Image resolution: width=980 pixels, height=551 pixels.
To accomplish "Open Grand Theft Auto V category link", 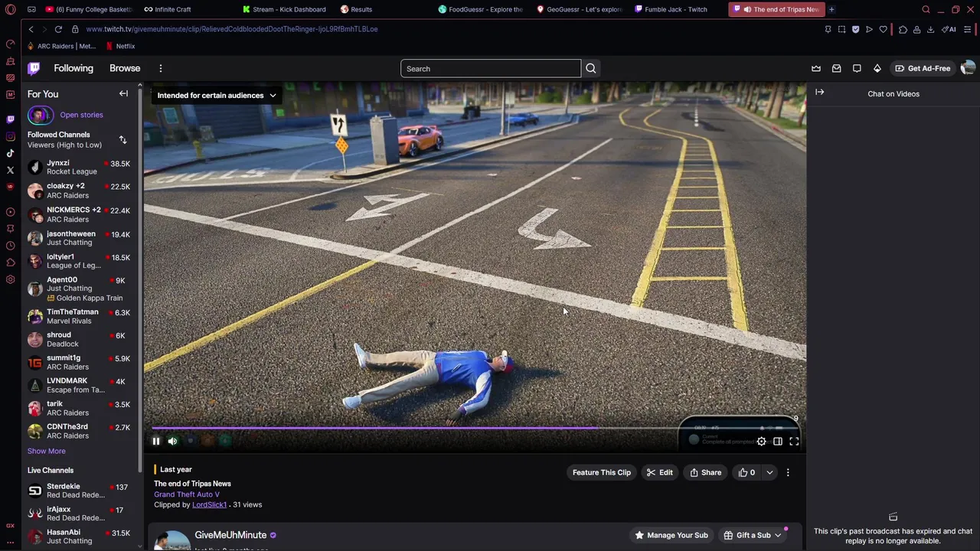I will pyautogui.click(x=187, y=494).
